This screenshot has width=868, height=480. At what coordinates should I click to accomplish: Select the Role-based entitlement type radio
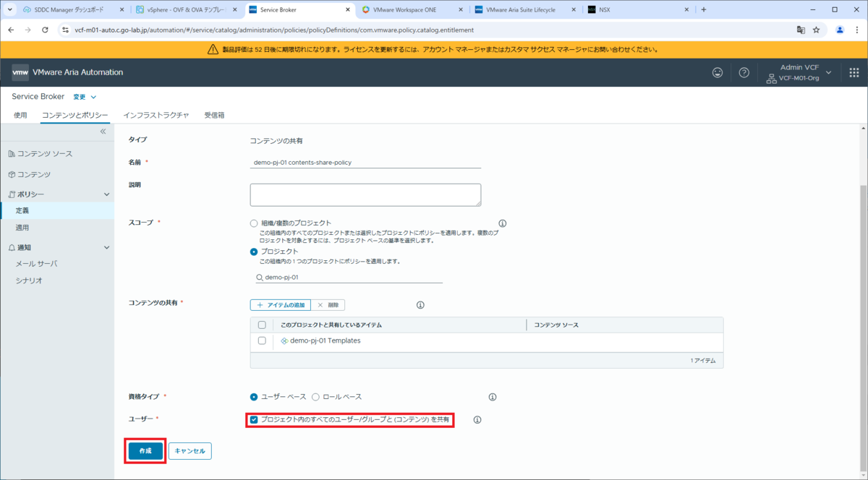tap(315, 397)
